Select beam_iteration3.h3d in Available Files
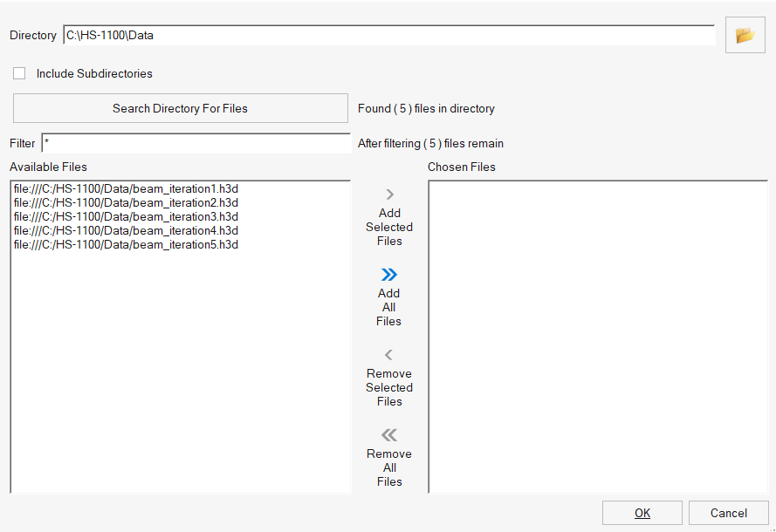 [x=126, y=216]
